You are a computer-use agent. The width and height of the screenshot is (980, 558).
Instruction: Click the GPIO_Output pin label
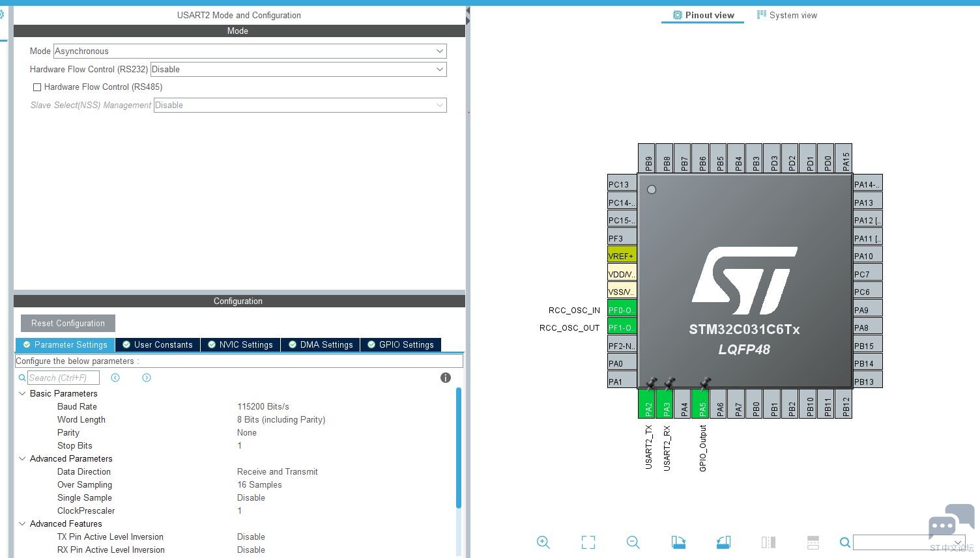point(702,448)
